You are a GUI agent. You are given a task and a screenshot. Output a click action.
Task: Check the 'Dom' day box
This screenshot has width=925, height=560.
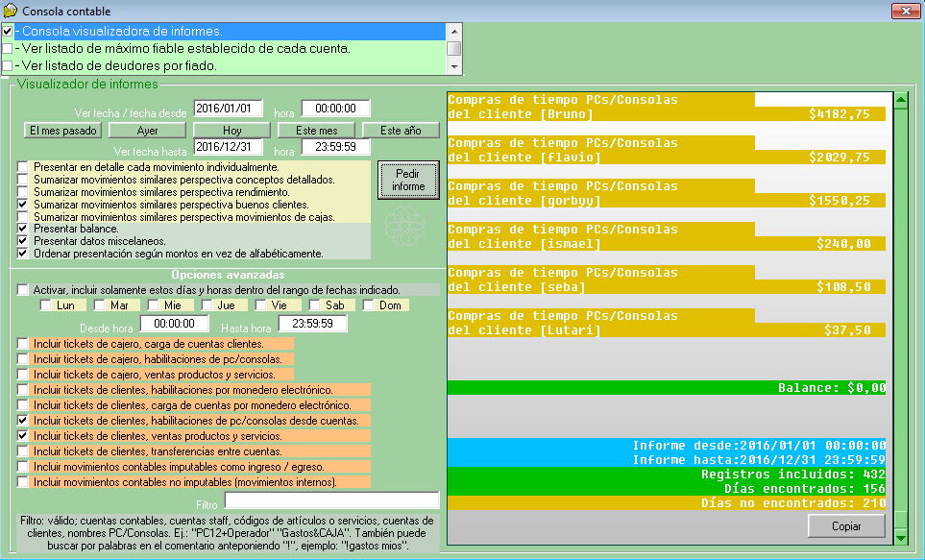[368, 305]
